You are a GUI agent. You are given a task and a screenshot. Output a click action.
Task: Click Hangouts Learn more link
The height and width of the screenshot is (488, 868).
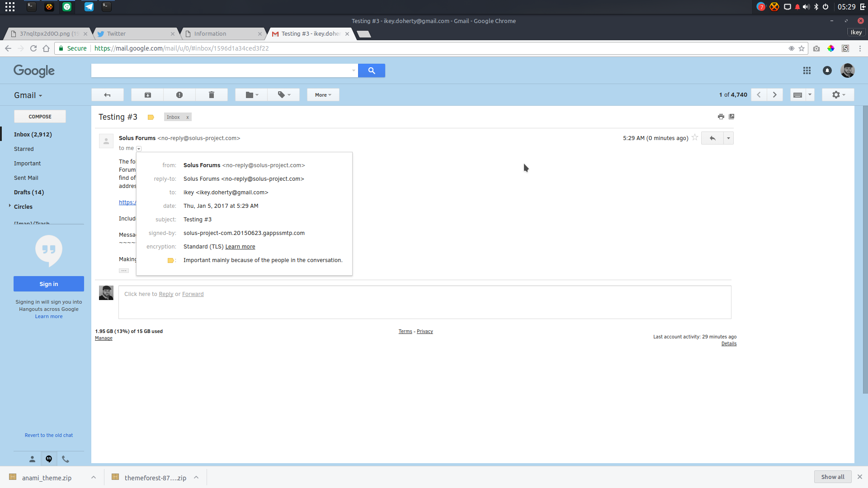(49, 317)
